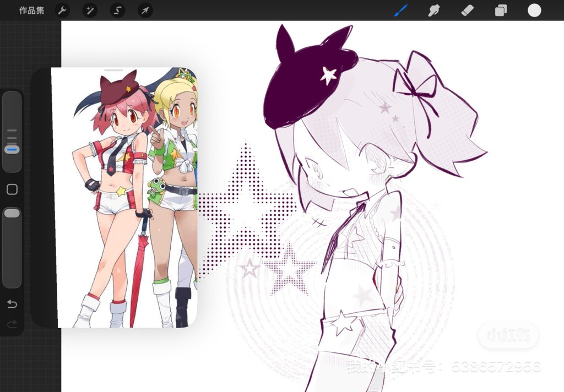The height and width of the screenshot is (392, 564).
Task: Tap the square modify button in sidebar
Action: 12,189
